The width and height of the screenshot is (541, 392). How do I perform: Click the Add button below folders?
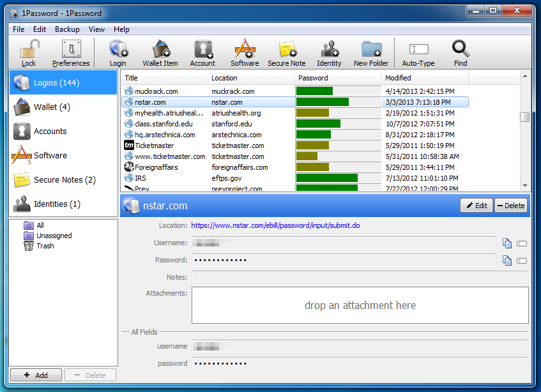click(x=36, y=375)
